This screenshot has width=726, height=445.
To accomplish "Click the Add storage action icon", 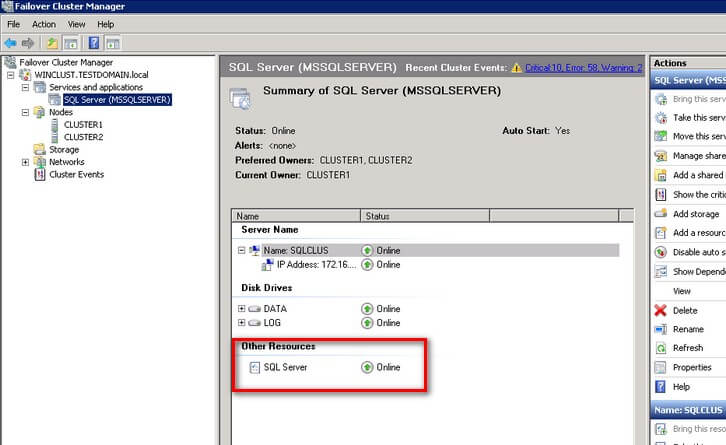I will 660,214.
